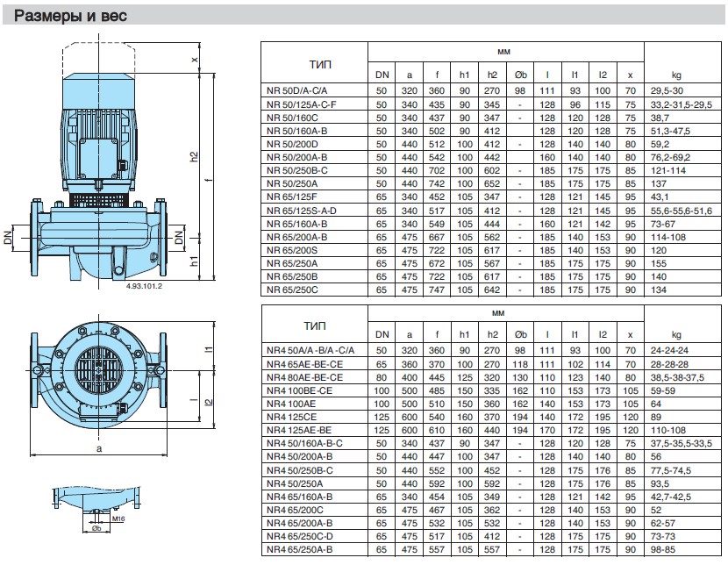
Task: Select row label "NR 65/200S"
Action: coord(292,250)
